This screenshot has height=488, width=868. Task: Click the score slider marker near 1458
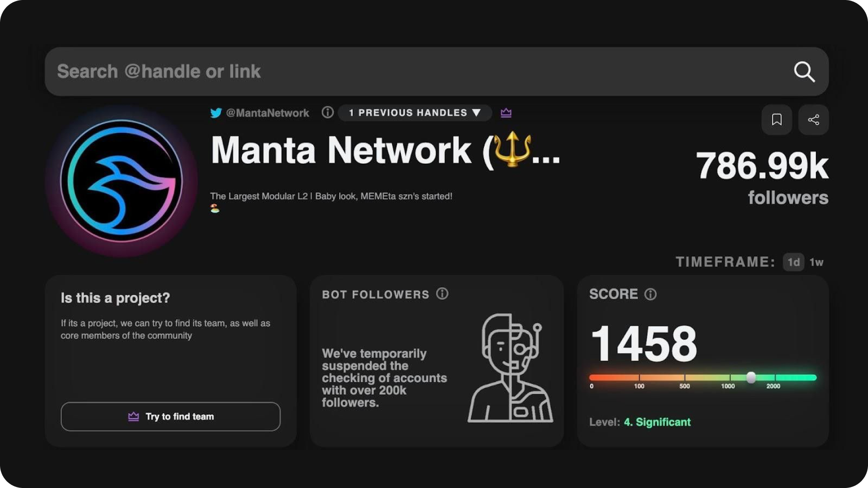click(x=750, y=378)
